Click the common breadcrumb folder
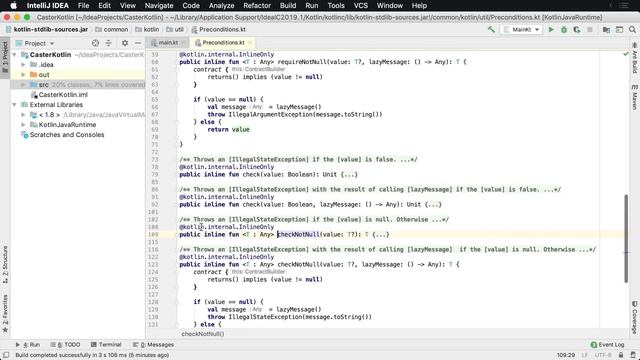The height and width of the screenshot is (360, 640). tap(111, 29)
